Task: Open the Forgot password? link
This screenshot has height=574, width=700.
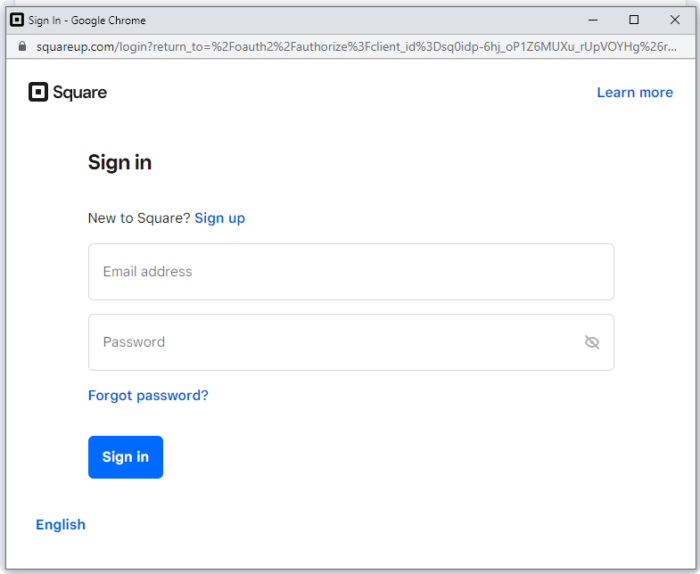Action: (x=148, y=395)
